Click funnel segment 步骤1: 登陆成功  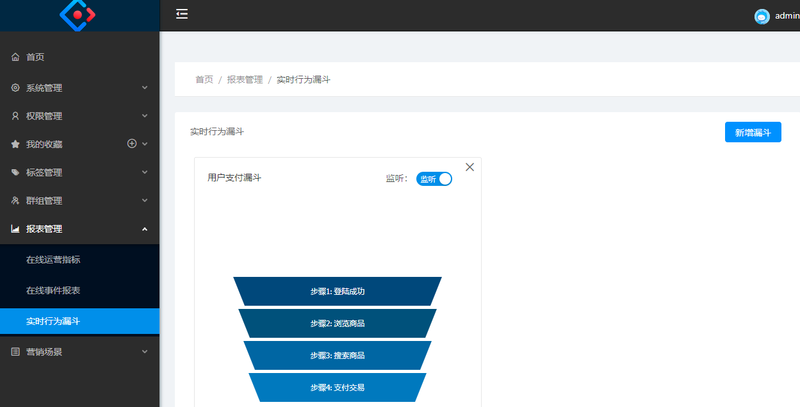tap(337, 291)
